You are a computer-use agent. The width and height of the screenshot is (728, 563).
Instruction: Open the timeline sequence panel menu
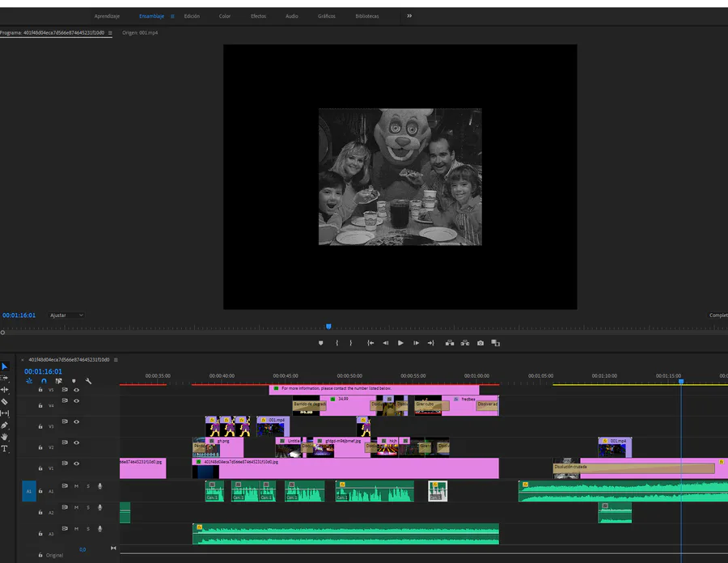point(116,360)
